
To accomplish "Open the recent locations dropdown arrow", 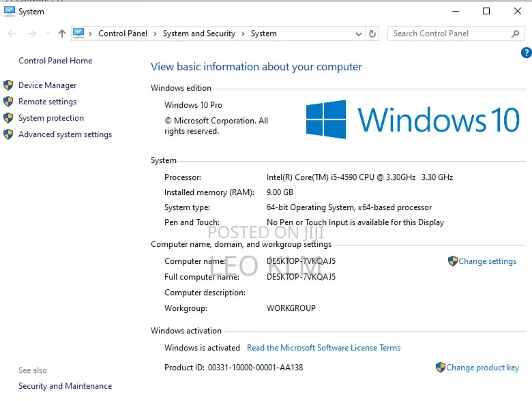I will [48, 33].
